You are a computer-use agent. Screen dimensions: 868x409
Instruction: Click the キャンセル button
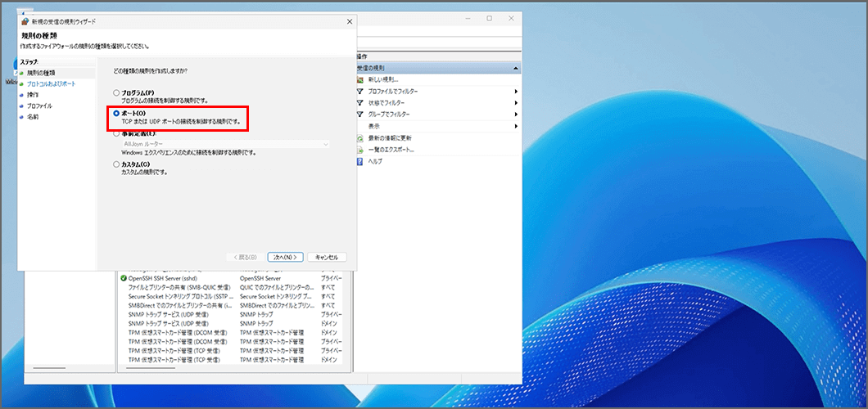click(x=327, y=257)
